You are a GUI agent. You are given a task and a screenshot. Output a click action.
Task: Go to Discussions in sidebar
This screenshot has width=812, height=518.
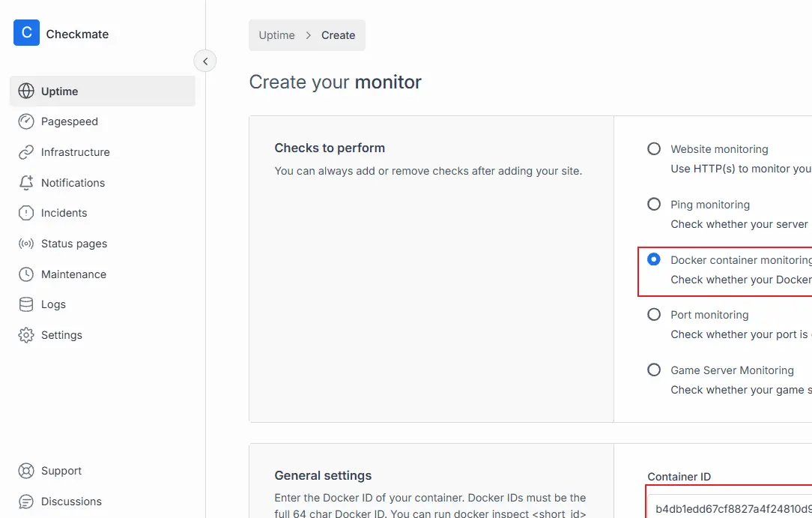[x=71, y=502]
